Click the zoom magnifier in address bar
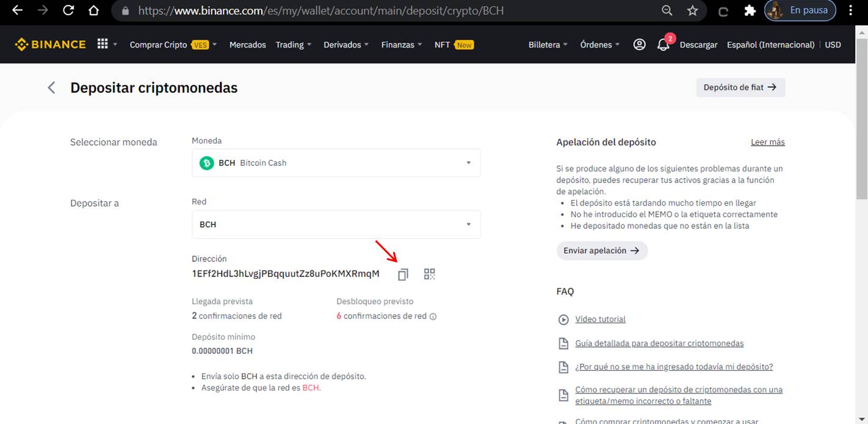The width and height of the screenshot is (868, 424). pyautogui.click(x=667, y=10)
